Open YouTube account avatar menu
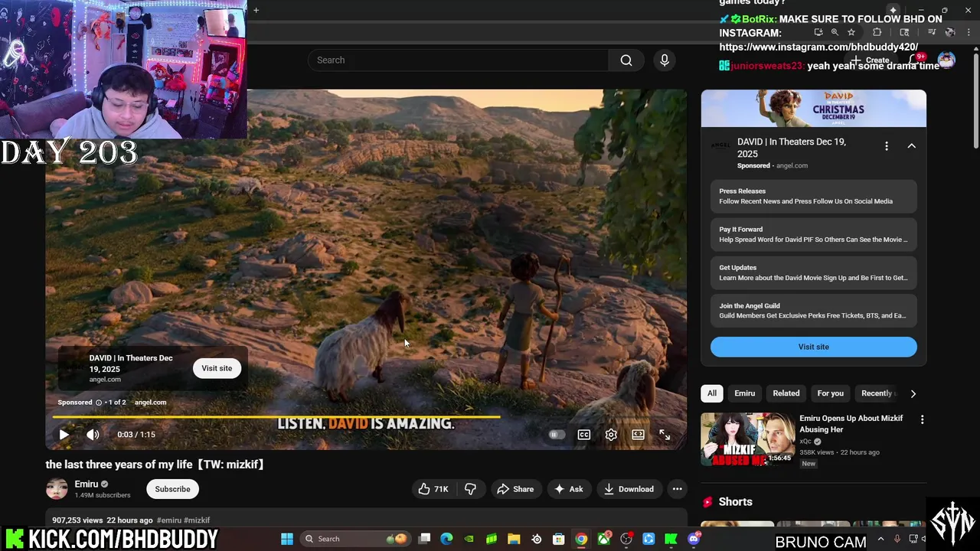980x551 pixels. coord(946,60)
